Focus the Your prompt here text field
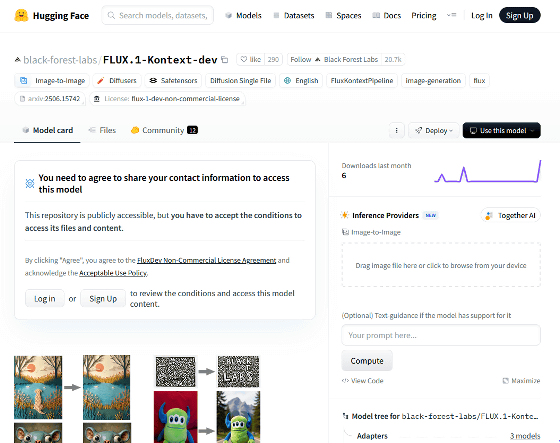Screen dimensions: 560x443 [441, 335]
